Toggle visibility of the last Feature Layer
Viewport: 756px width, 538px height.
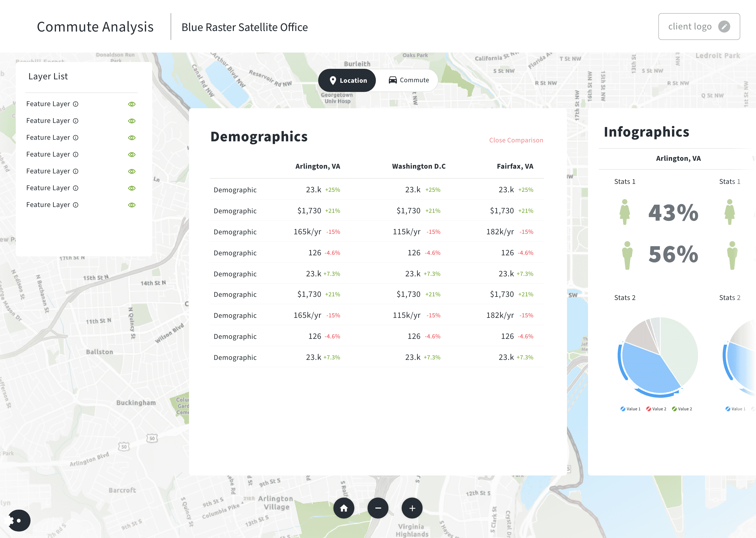pyautogui.click(x=132, y=205)
